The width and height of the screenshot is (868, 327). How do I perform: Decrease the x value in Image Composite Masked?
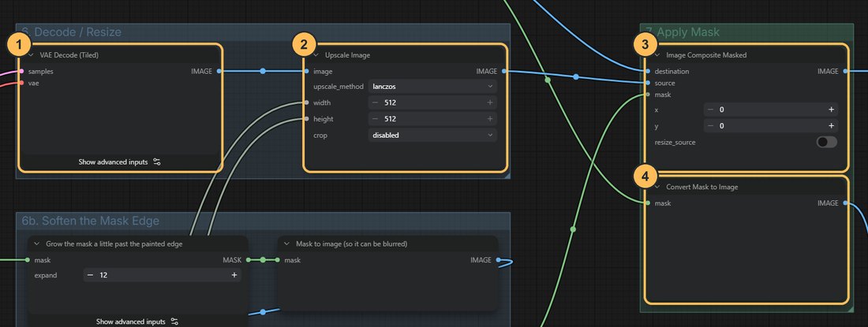[711, 110]
